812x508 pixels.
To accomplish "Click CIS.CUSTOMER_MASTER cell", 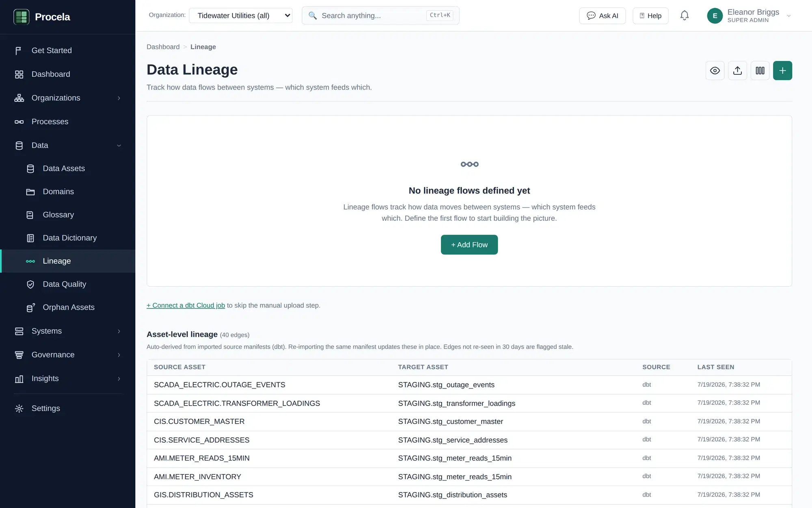I will 199,421.
